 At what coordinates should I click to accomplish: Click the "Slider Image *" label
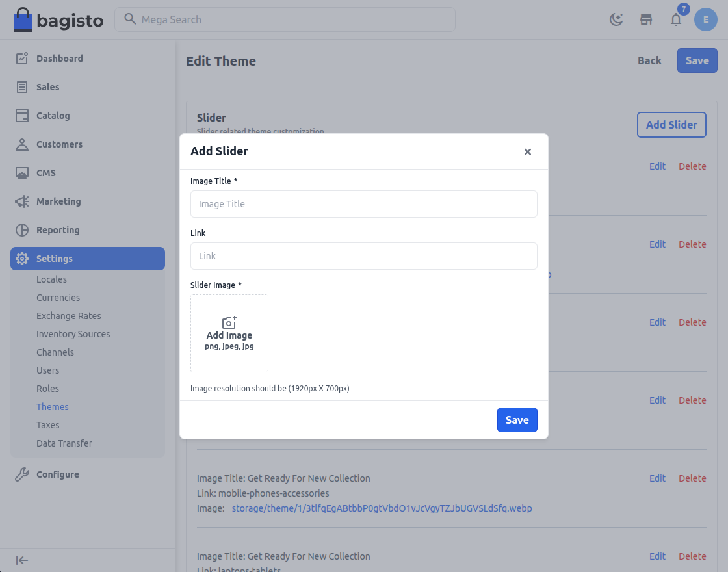216,285
